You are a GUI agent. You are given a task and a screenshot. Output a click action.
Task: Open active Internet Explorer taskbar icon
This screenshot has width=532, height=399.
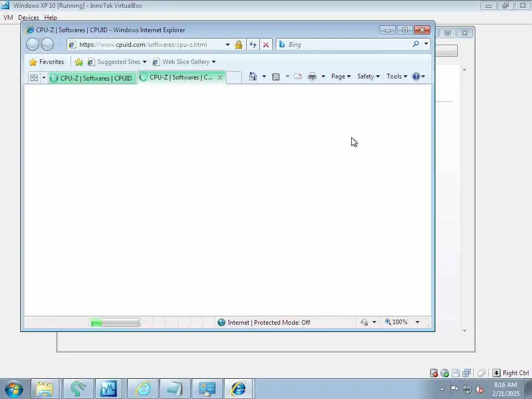[x=239, y=389]
